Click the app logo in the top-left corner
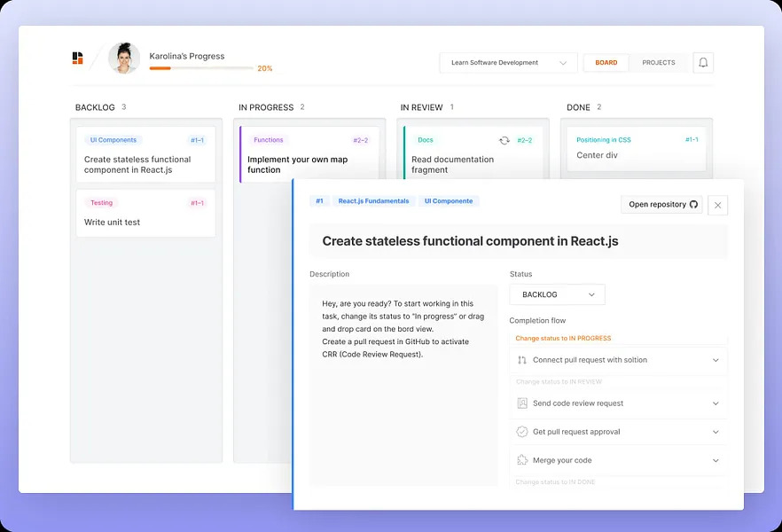782x532 pixels. [x=76, y=58]
